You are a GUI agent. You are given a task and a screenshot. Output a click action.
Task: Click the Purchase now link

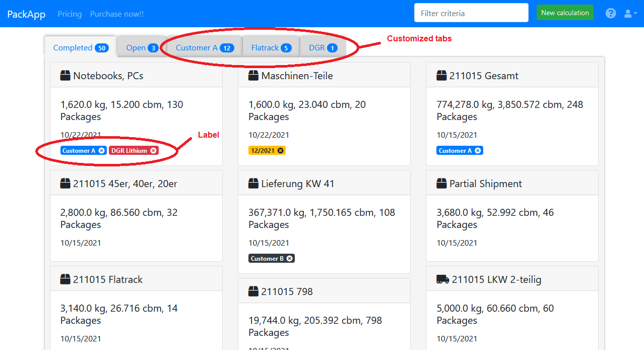(x=117, y=14)
